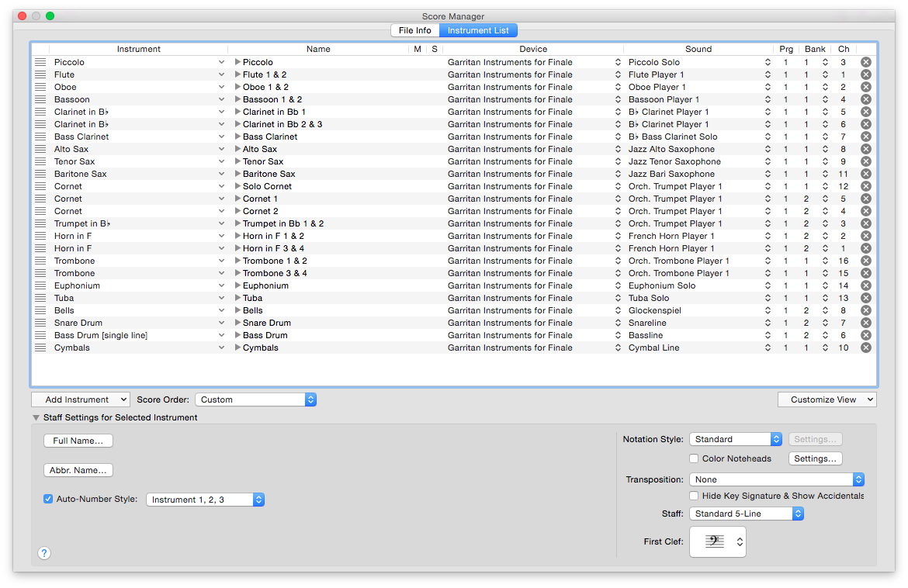Grab the drag handle for Alto Sax row
908x588 pixels.
40,149
